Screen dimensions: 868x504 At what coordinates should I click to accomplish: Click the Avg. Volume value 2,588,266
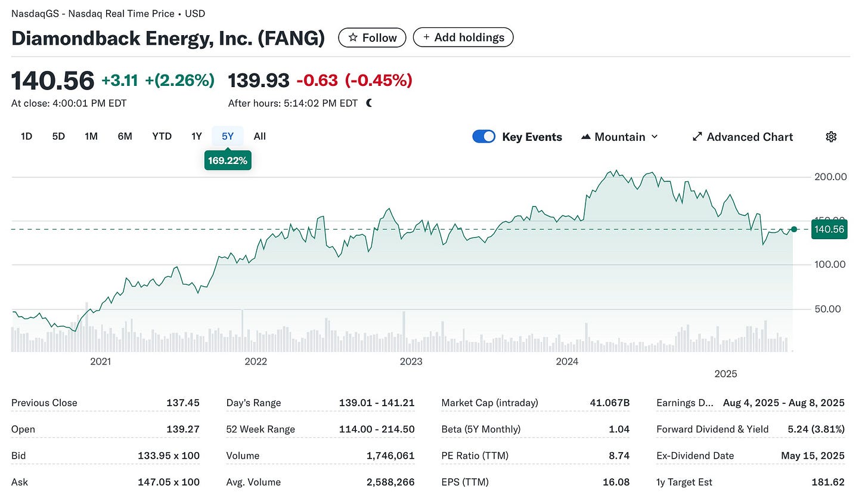390,482
